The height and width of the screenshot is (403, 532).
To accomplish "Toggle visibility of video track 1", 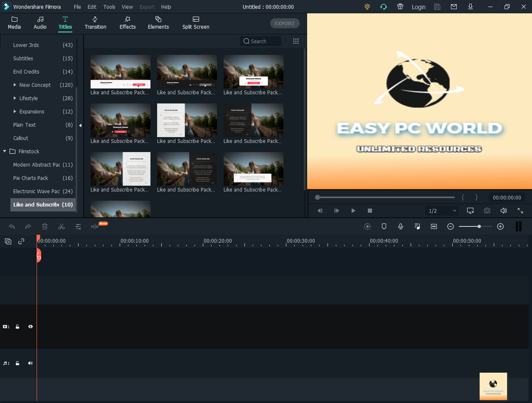I will (x=30, y=327).
